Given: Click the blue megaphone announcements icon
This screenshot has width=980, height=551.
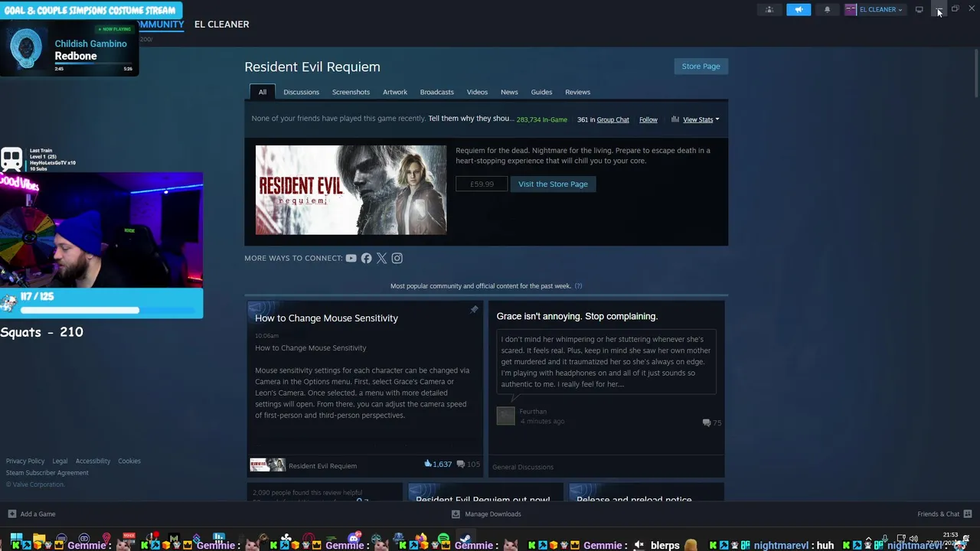Looking at the screenshot, I should [799, 9].
